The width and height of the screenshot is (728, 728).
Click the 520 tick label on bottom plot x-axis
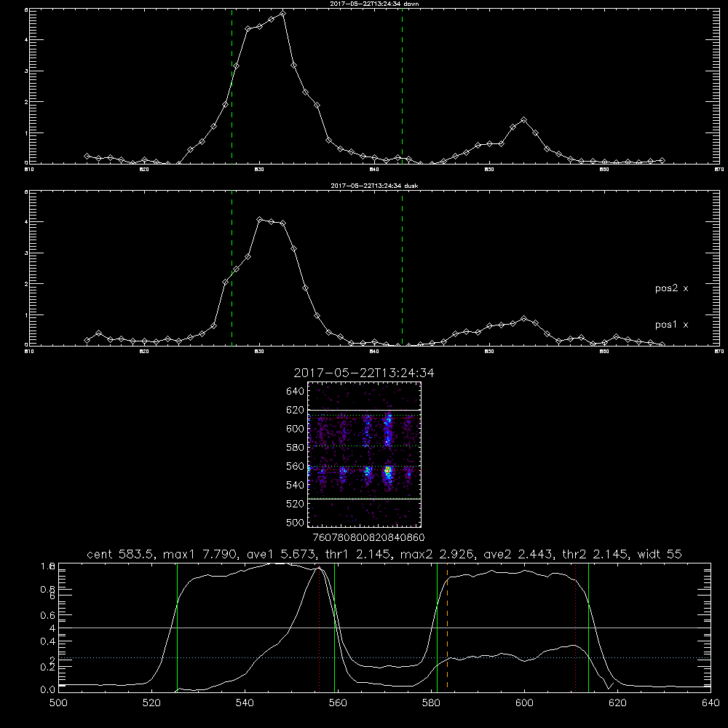tap(151, 703)
